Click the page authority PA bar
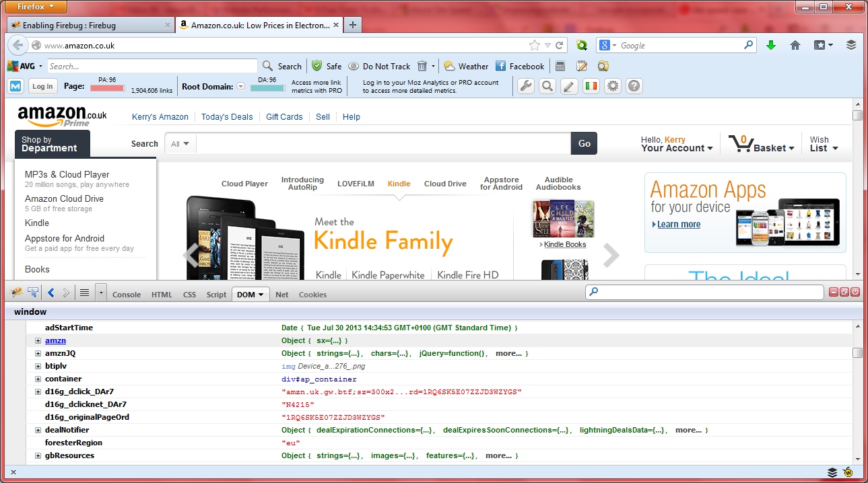This screenshot has height=483, width=868. [108, 88]
